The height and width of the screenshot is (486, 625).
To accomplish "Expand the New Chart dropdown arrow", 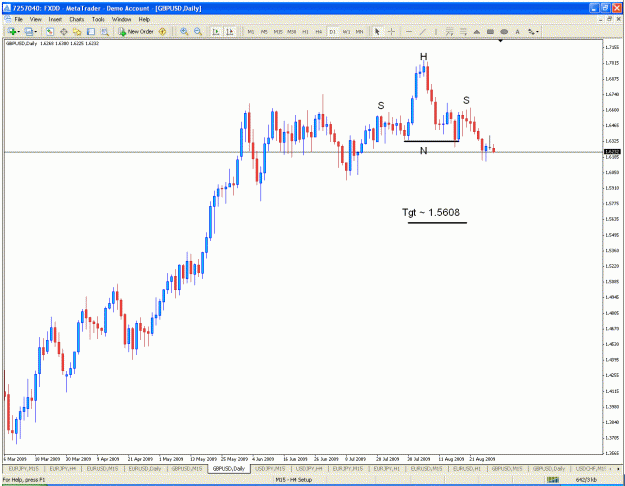I will click(19, 32).
